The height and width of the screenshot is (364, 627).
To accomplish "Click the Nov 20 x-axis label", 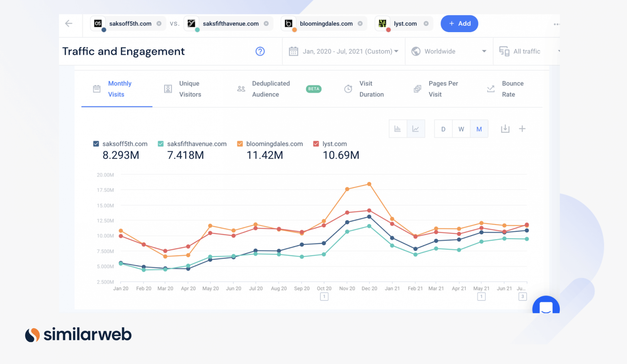I will tap(347, 288).
